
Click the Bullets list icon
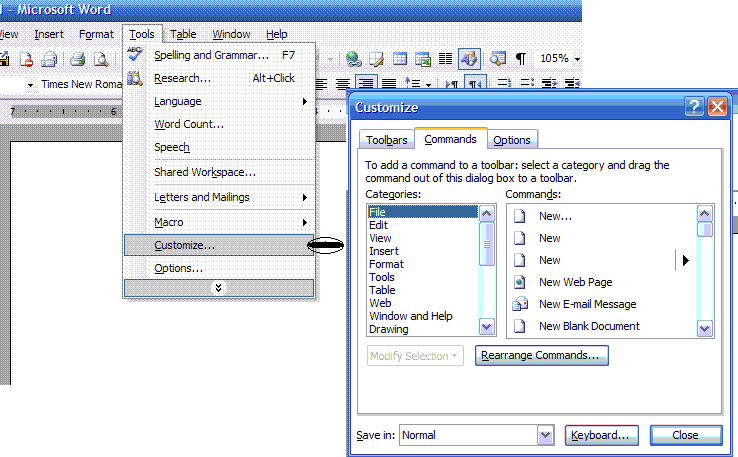527,83
